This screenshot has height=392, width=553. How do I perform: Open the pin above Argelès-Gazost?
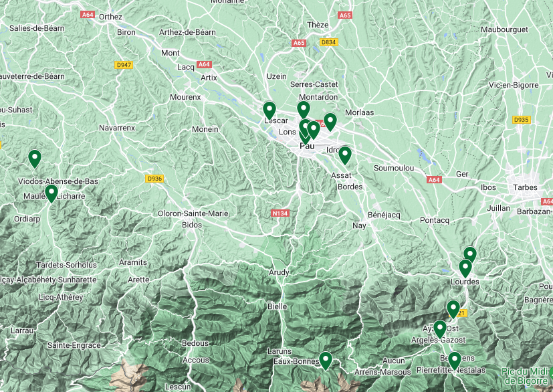click(x=440, y=329)
